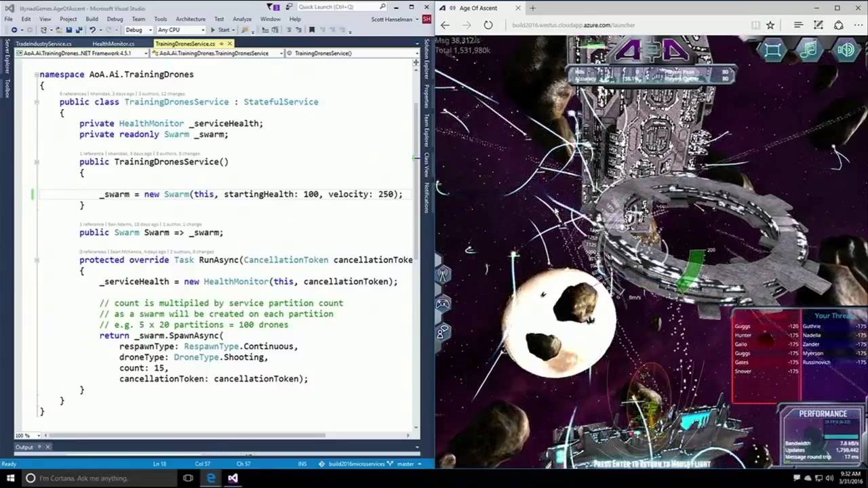868x488 pixels.
Task: Navigate backward with the toolbar back arrow
Action: point(14,30)
